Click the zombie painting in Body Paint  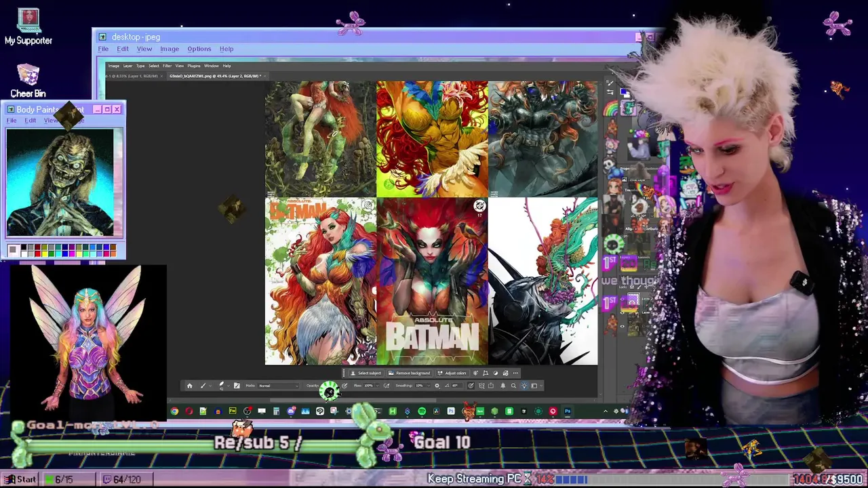60,182
